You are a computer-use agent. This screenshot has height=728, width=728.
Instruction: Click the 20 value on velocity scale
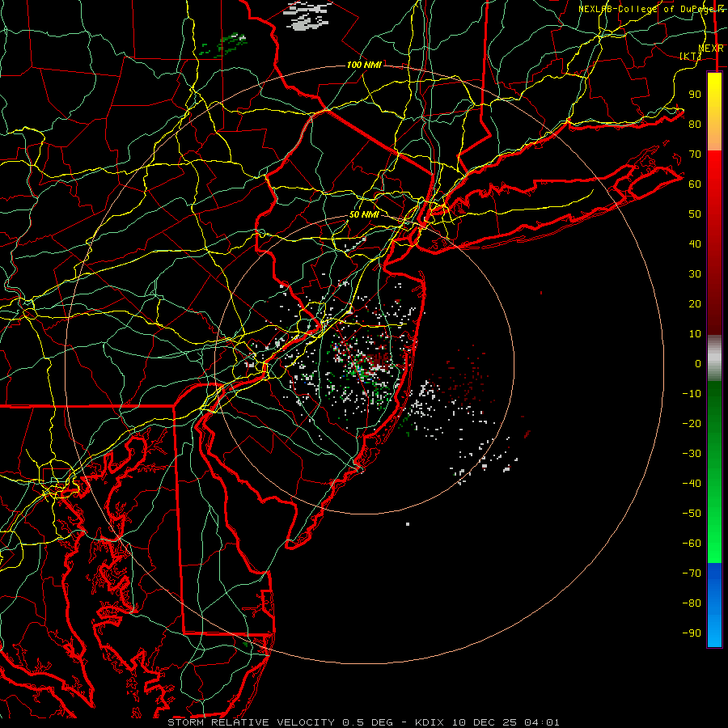(695, 303)
